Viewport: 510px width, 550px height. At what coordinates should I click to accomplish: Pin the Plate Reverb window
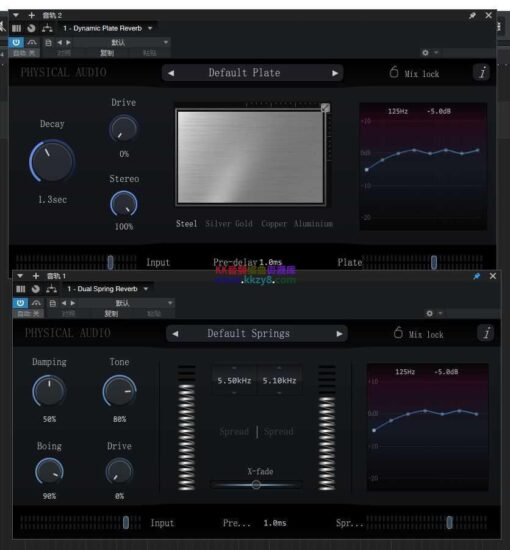pyautogui.click(x=472, y=15)
